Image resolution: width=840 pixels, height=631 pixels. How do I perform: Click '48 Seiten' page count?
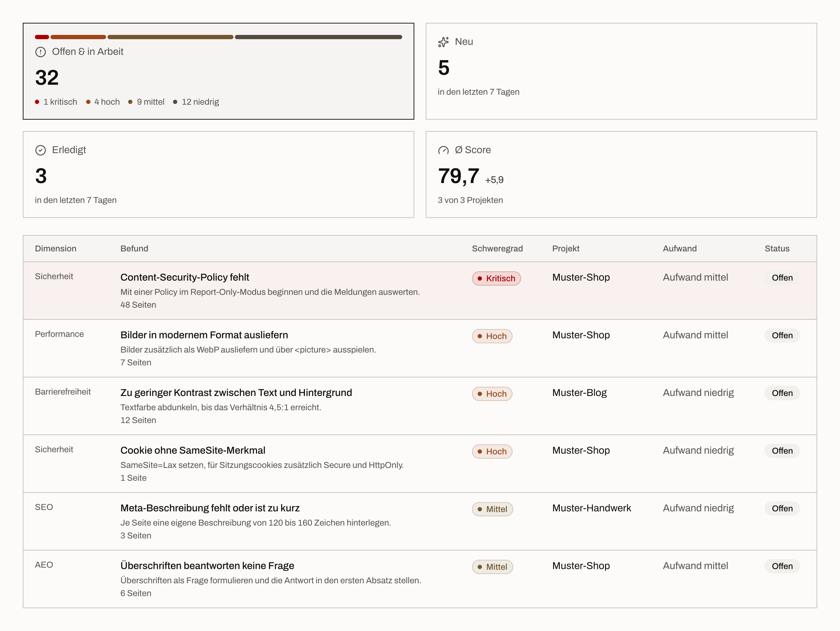pyautogui.click(x=138, y=305)
